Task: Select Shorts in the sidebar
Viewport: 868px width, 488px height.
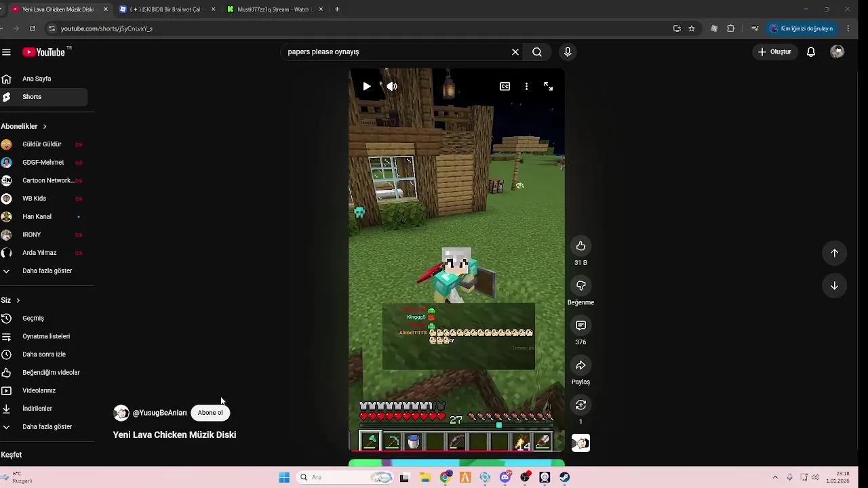Action: pyautogui.click(x=43, y=97)
